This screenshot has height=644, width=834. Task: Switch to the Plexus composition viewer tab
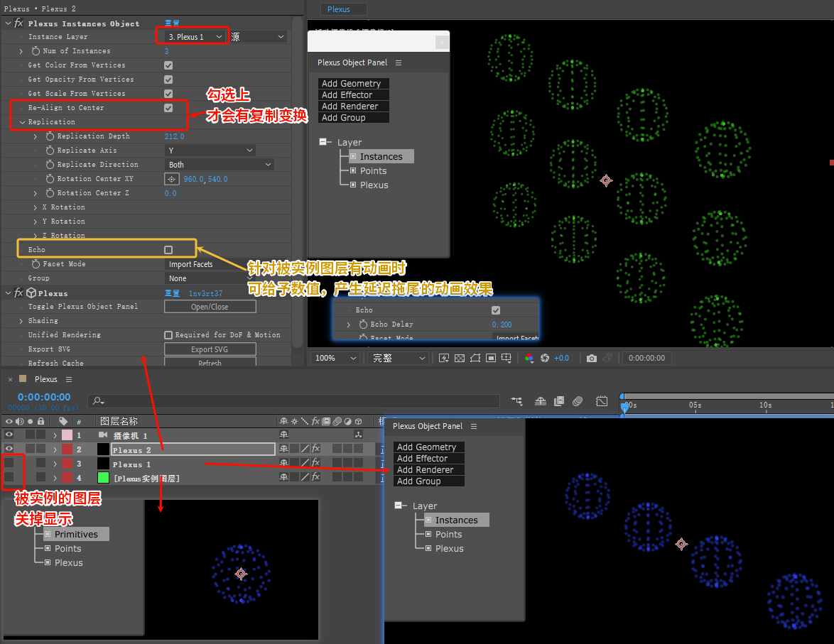tap(344, 9)
